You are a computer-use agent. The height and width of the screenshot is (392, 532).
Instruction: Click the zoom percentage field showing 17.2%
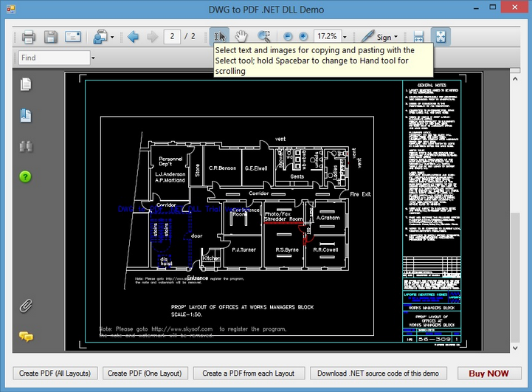tap(328, 36)
